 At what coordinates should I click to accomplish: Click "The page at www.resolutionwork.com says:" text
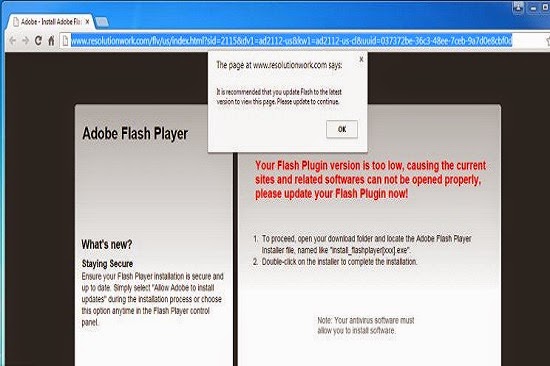tap(279, 65)
